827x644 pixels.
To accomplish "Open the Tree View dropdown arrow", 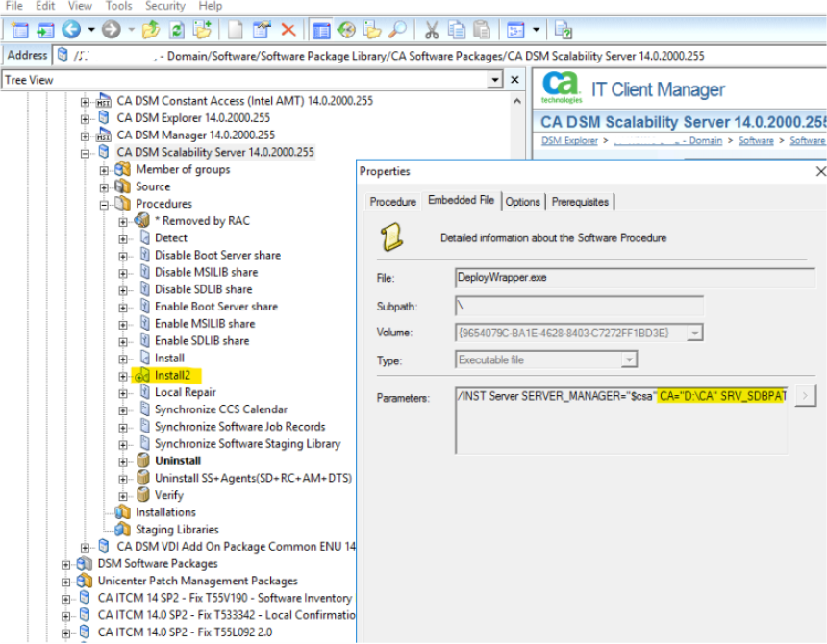I will (495, 80).
